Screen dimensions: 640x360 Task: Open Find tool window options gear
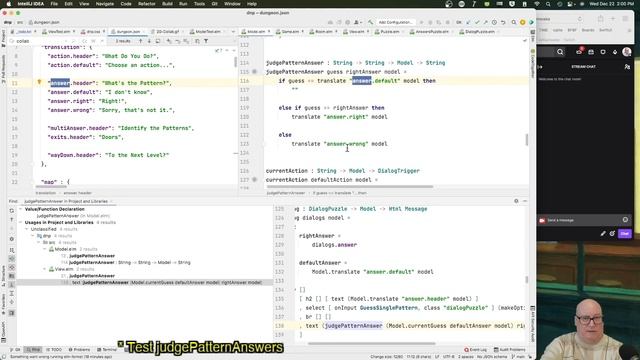tap(516, 201)
